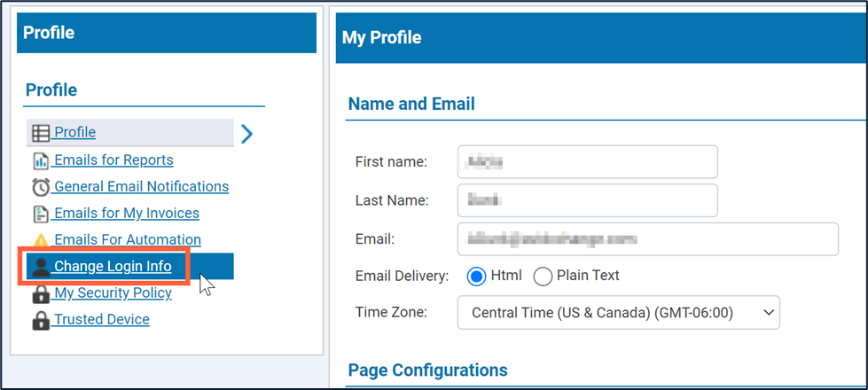Click the padlock icon beside Trusted Device

41,320
